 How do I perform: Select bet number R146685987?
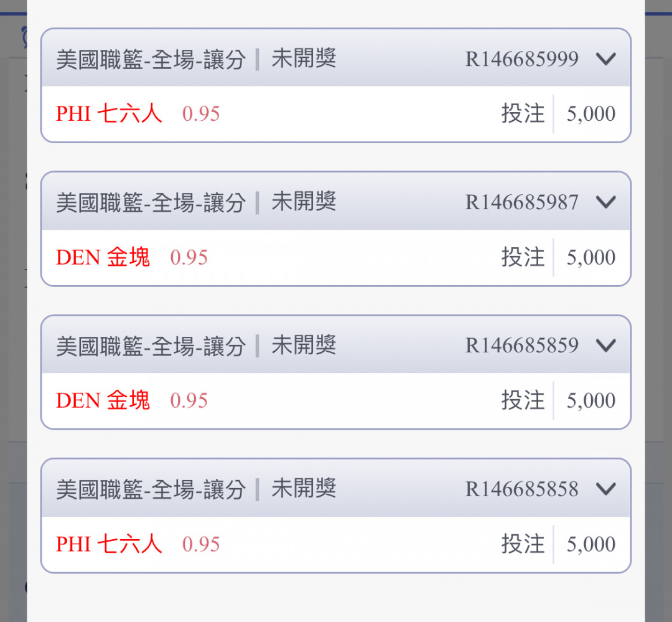click(x=522, y=202)
